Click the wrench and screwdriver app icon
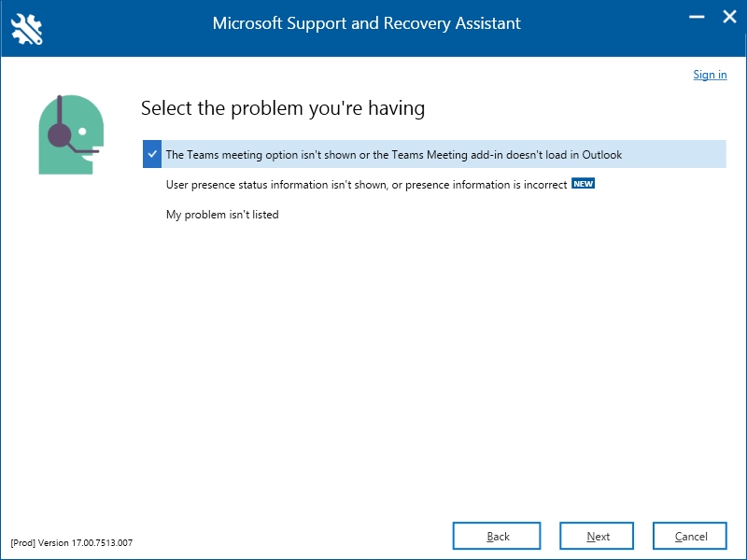The height and width of the screenshot is (560, 747). coord(29,29)
